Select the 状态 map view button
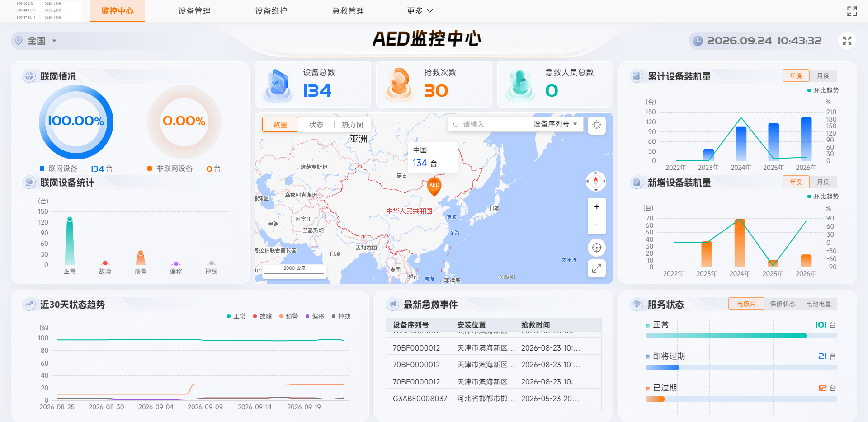The image size is (868, 422). [316, 124]
